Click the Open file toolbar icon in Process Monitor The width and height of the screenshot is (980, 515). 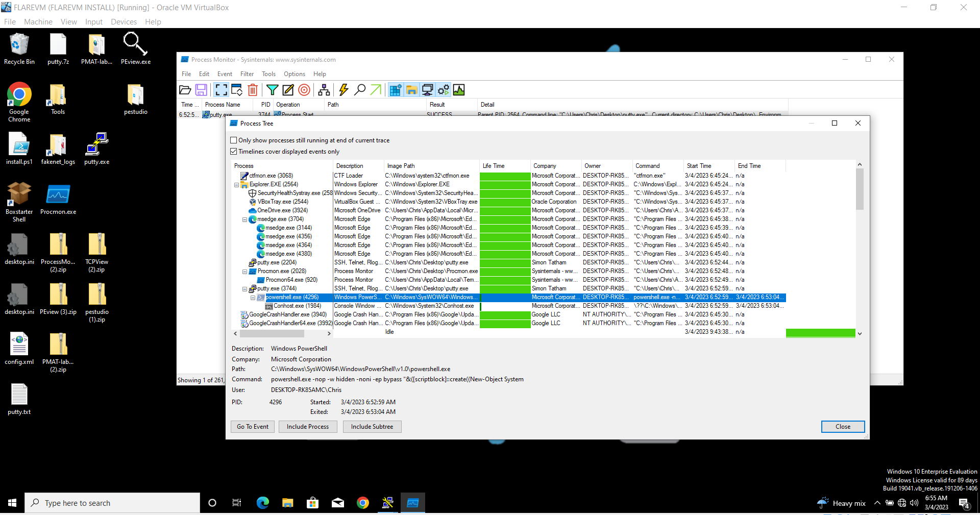(x=185, y=90)
